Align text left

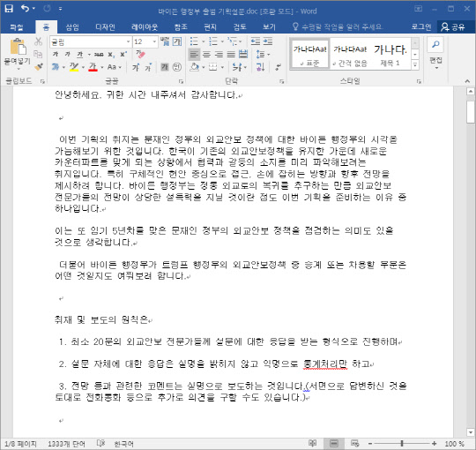(194, 55)
